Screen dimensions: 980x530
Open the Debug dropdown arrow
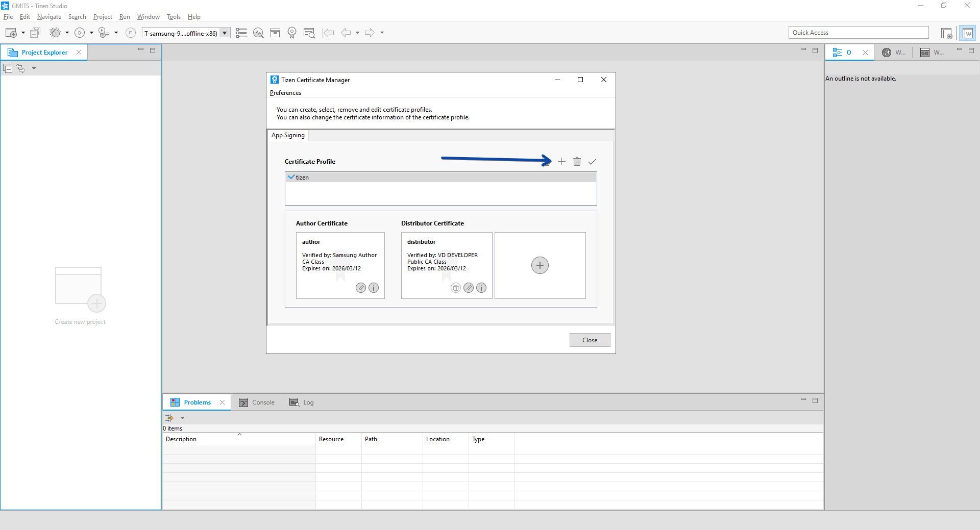tap(67, 33)
